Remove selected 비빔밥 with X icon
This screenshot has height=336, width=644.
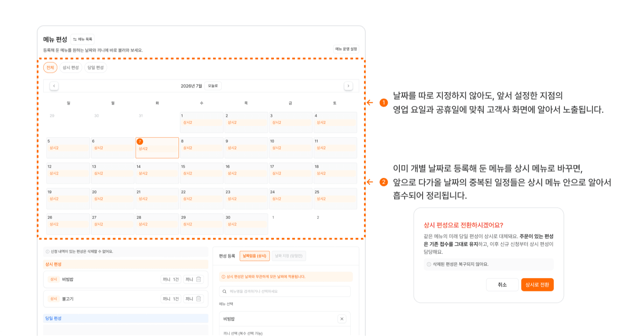click(342, 319)
